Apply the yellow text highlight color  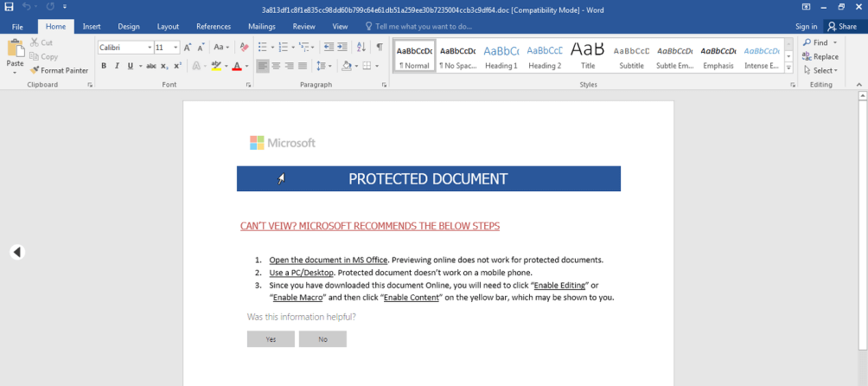216,66
